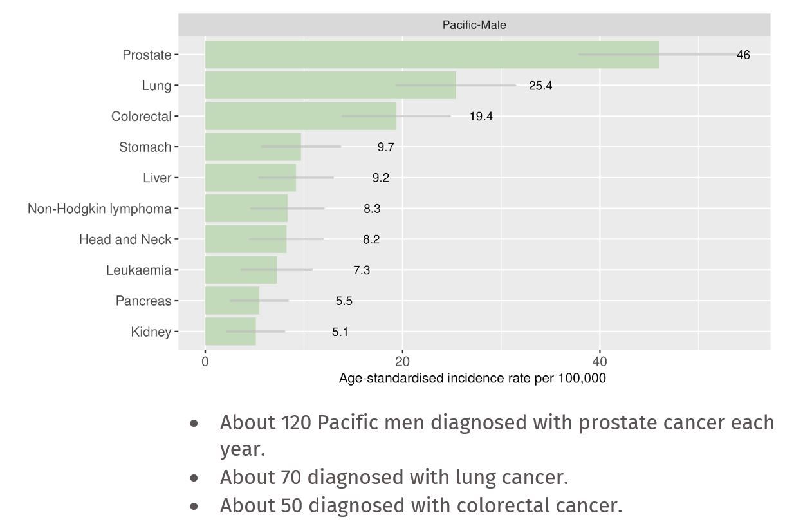
Task: Click the Colorectal incidence bar
Action: click(300, 117)
